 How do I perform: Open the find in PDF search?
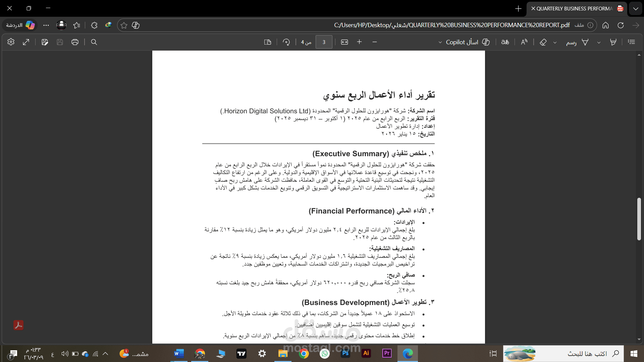(94, 42)
